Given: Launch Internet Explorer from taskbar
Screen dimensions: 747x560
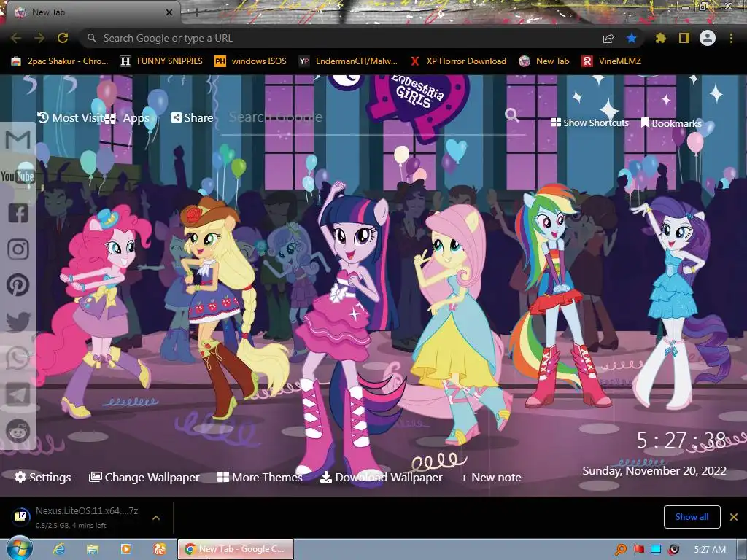Looking at the screenshot, I should 59,549.
